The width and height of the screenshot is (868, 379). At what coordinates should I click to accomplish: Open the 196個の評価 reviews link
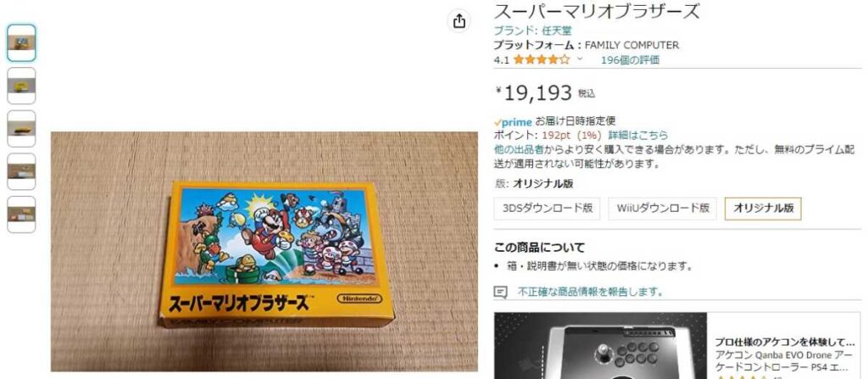tap(630, 60)
